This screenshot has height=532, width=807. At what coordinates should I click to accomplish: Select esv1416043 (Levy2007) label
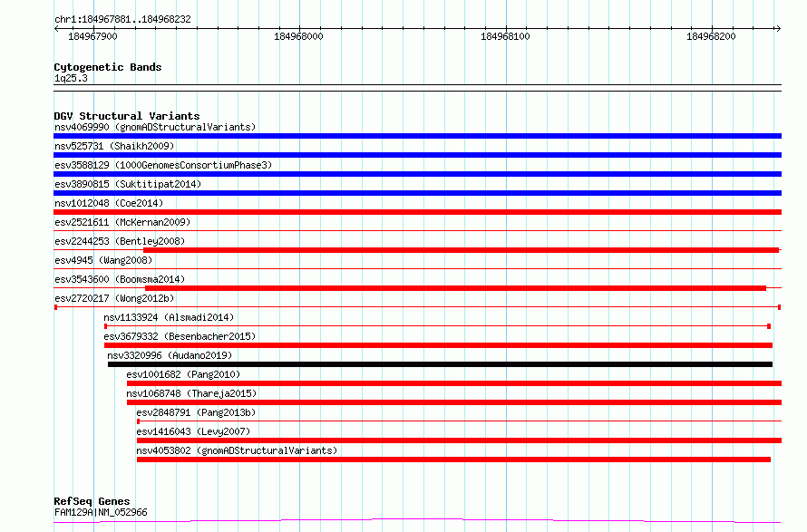193,431
